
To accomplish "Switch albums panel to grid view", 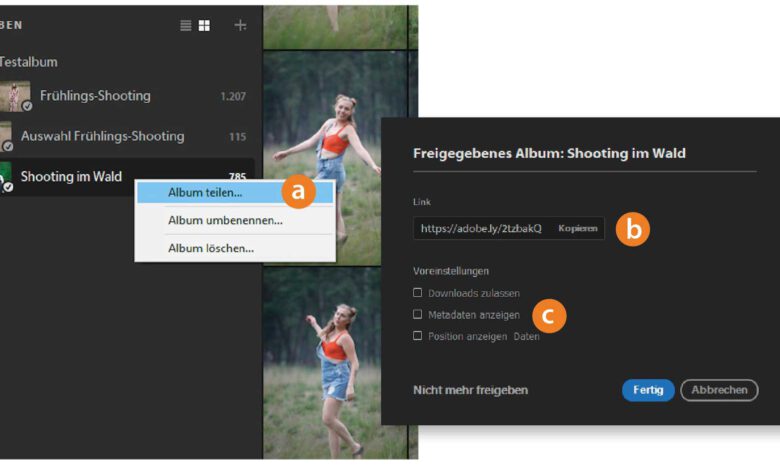I will pos(204,25).
